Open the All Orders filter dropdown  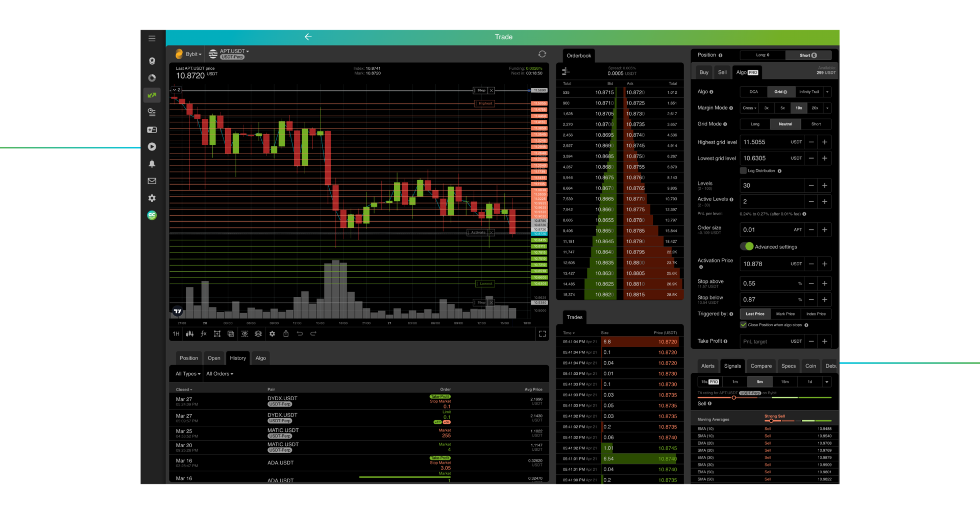219,374
